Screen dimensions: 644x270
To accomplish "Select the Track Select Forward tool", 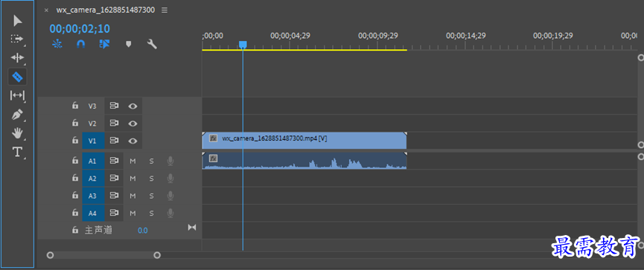I will pos(17,39).
